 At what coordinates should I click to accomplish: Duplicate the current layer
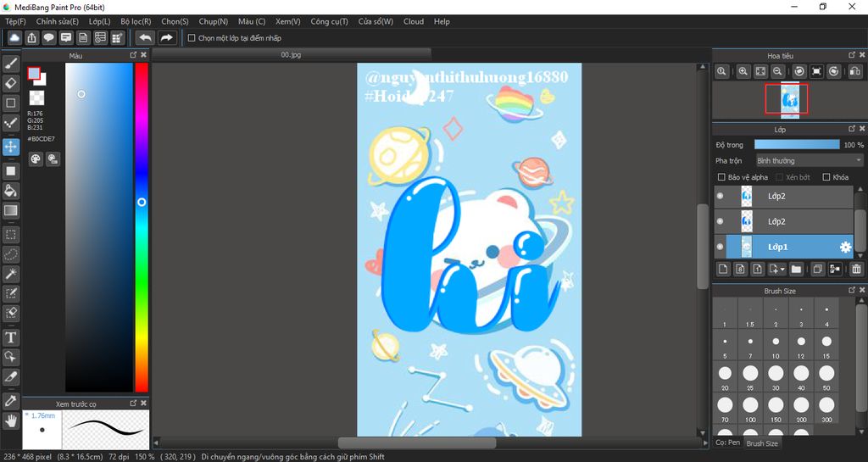[x=817, y=269]
